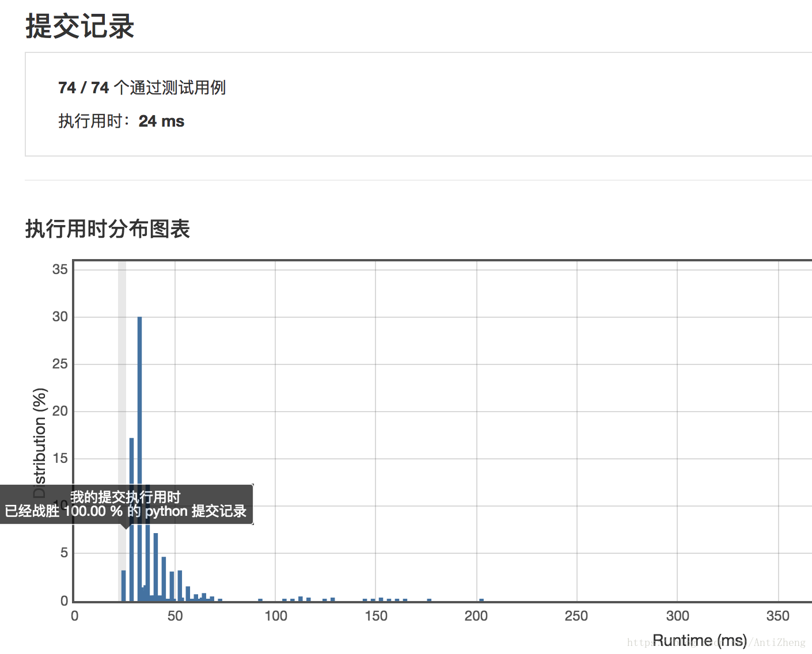The width and height of the screenshot is (812, 654).
Task: Click the tiny bar near 180 ms
Action: point(428,600)
